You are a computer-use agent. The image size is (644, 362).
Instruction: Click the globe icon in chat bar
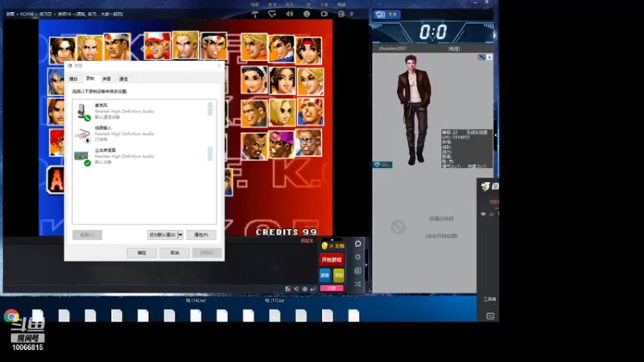point(305,289)
